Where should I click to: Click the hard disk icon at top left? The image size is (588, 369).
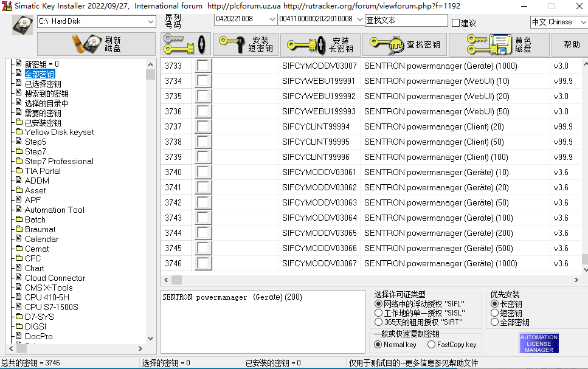pos(22,25)
